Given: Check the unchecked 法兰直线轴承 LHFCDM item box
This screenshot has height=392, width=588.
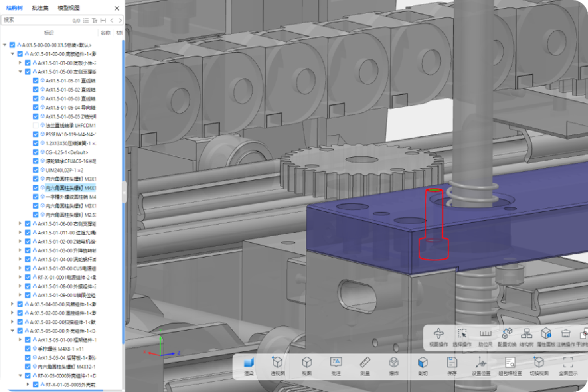Looking at the screenshot, I should tap(36, 125).
